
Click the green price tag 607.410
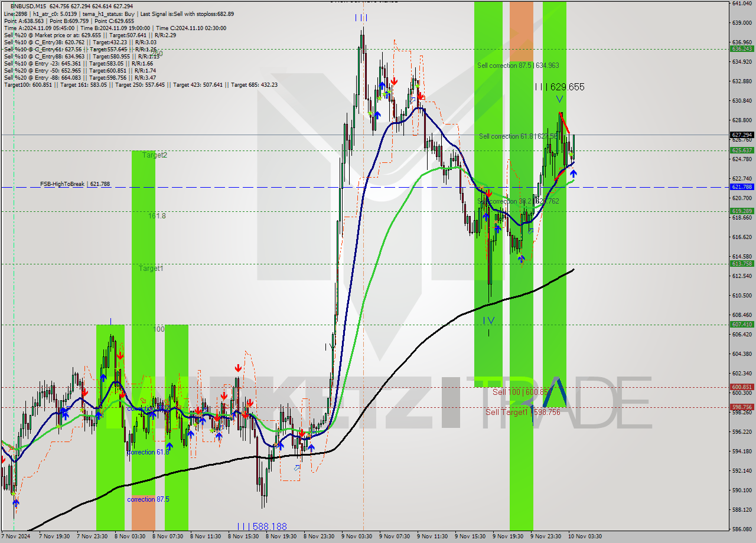(742, 325)
